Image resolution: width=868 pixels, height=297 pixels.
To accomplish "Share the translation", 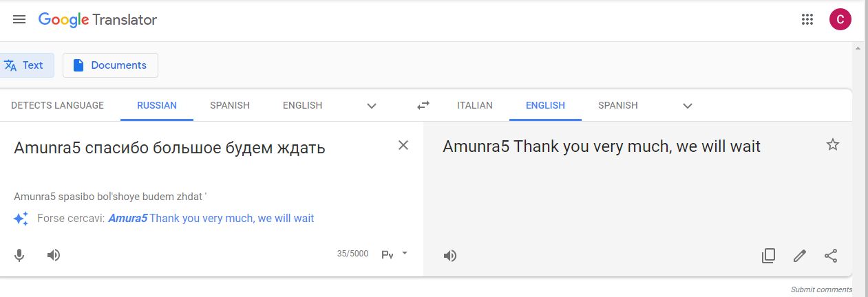I will pos(831,256).
